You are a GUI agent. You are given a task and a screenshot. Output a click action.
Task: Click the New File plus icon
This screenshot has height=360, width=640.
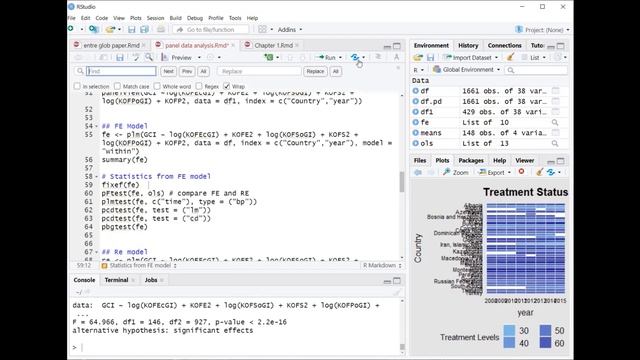71,29
